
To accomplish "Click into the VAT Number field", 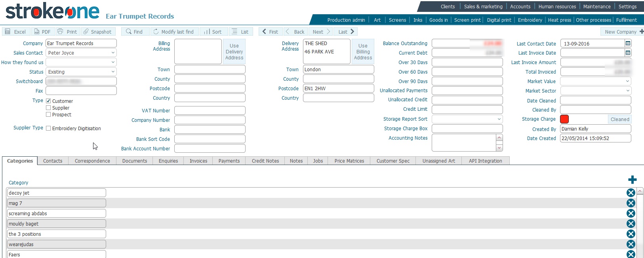I will [210, 110].
